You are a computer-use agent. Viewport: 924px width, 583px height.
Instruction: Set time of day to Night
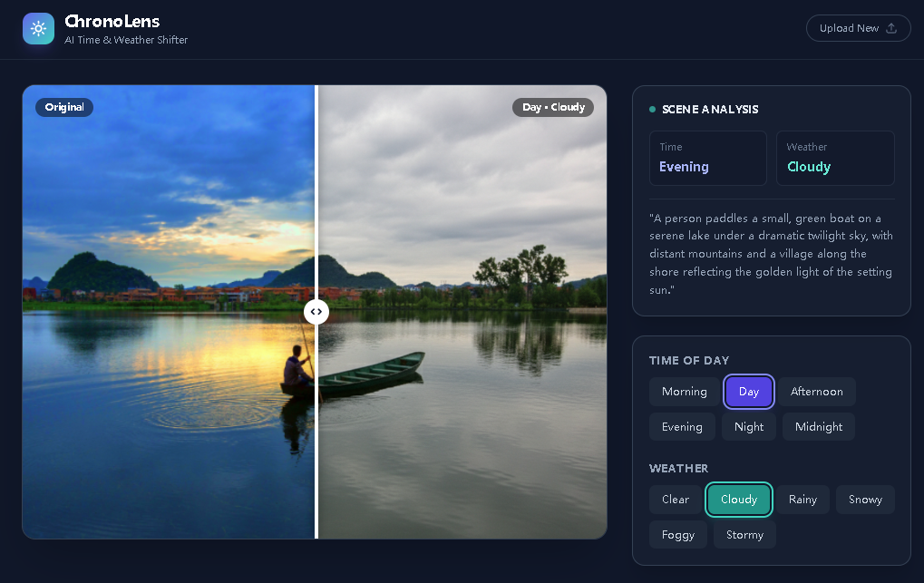tap(749, 427)
